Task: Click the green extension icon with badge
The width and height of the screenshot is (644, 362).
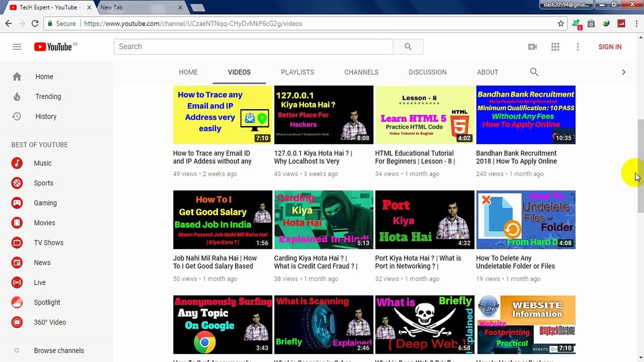Action: 577,24
